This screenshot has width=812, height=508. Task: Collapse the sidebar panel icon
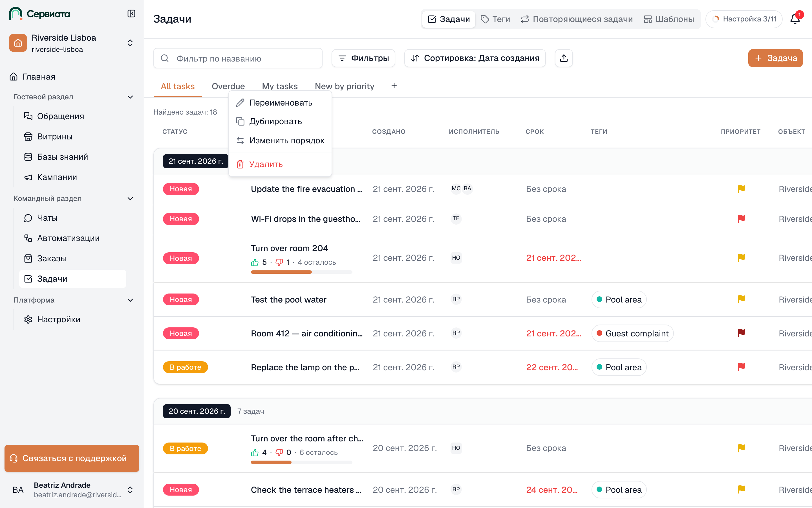[x=131, y=14]
